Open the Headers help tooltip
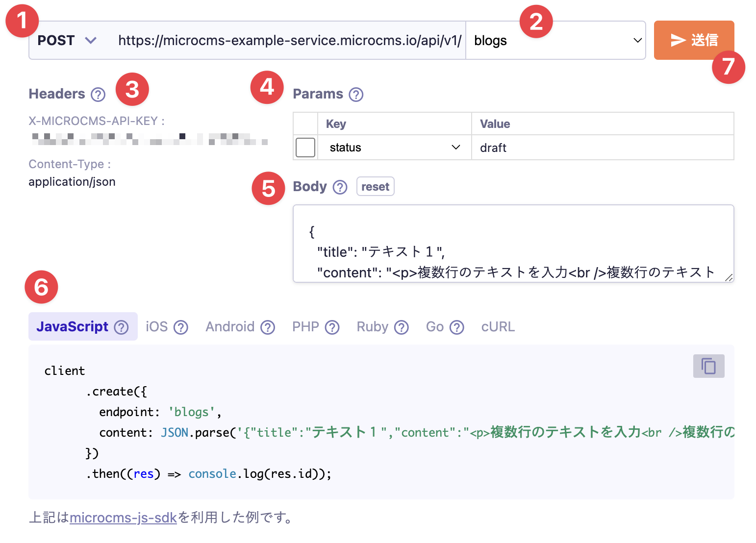This screenshot has height=543, width=756. 98,94
